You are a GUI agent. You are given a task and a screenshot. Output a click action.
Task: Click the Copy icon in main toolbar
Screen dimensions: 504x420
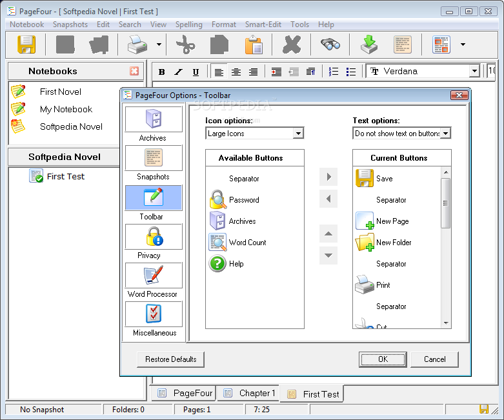click(x=219, y=45)
